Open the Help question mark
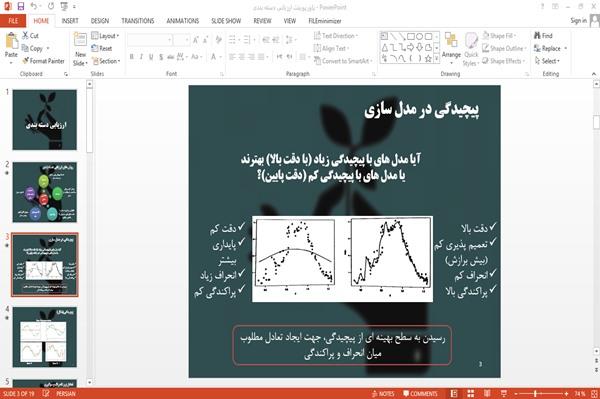The height and width of the screenshot is (399, 600). pyautogui.click(x=543, y=7)
